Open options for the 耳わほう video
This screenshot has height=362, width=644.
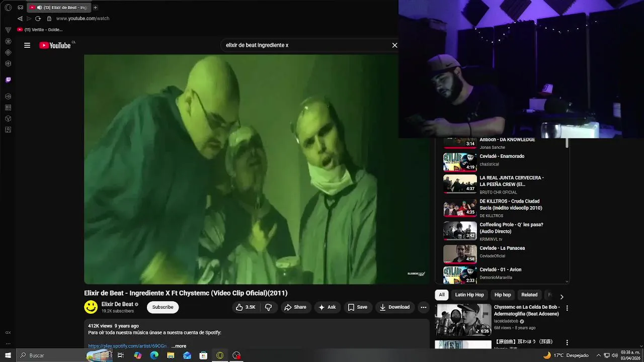[x=567, y=342]
